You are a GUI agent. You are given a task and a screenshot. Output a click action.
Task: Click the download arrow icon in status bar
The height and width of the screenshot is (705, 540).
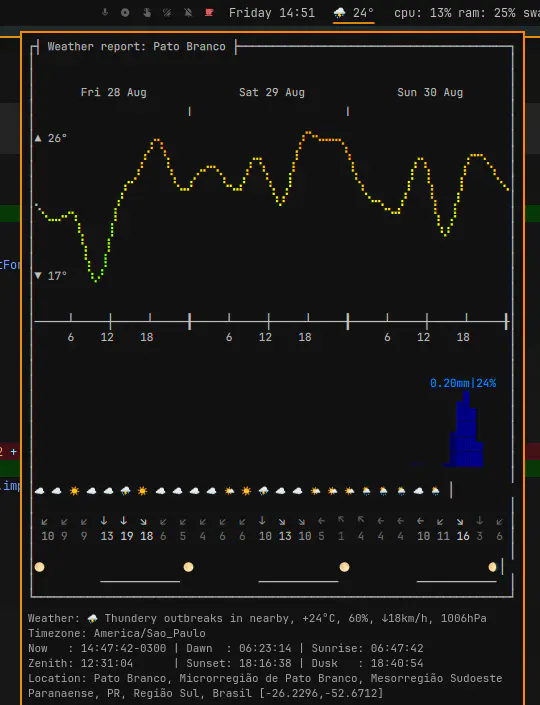(x=105, y=13)
